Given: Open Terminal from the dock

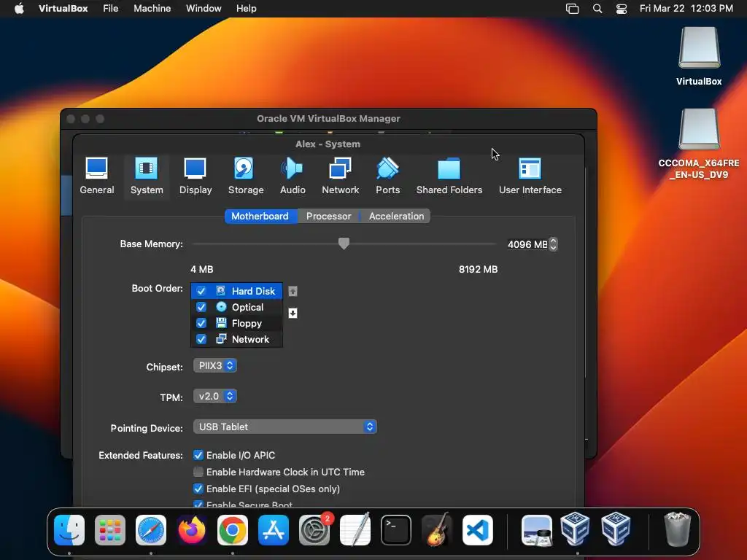Looking at the screenshot, I should [x=396, y=530].
